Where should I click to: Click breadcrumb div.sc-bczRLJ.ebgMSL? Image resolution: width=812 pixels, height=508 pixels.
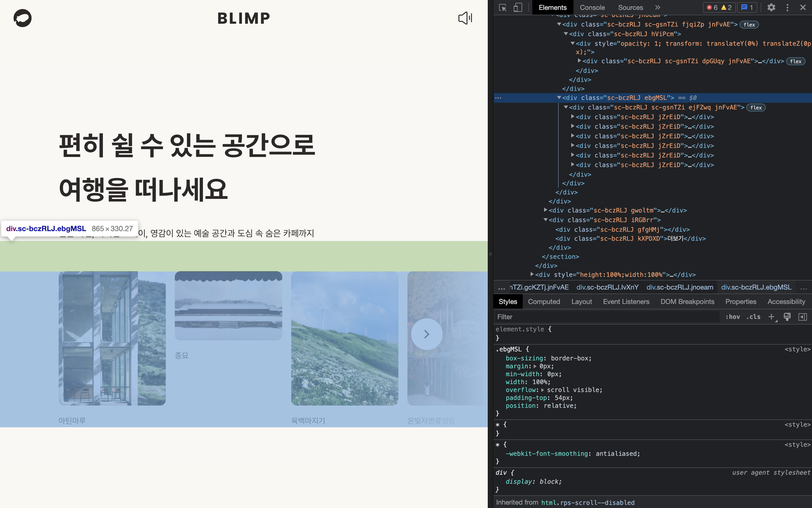point(756,288)
